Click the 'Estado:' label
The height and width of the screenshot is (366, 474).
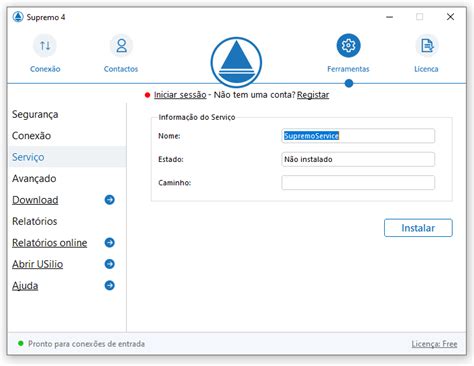click(x=171, y=159)
